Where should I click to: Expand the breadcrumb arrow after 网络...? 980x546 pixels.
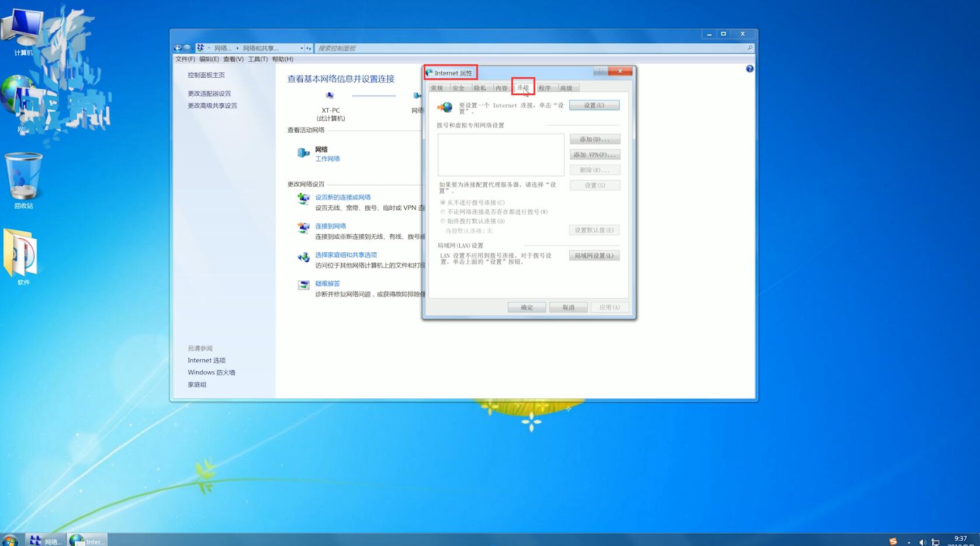click(x=237, y=48)
